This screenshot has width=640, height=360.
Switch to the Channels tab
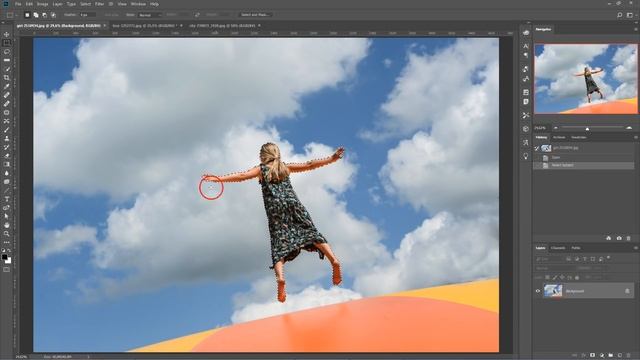coord(558,248)
